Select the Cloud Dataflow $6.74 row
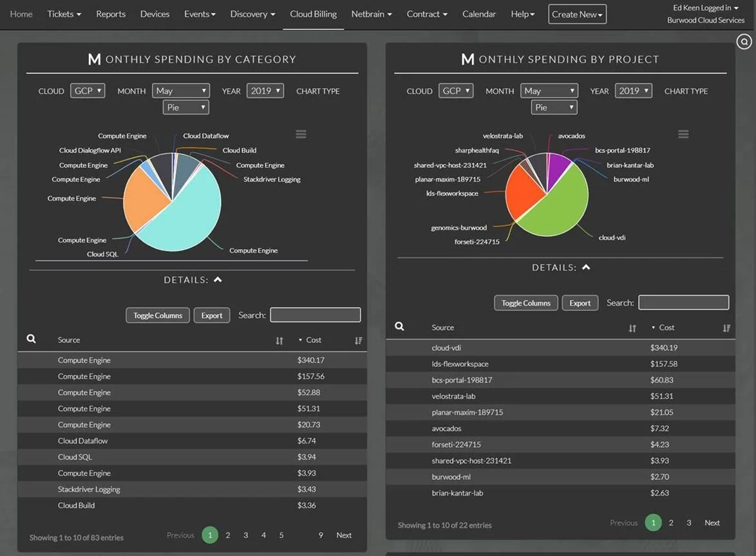Screen dimensions: 756x556 point(192,440)
